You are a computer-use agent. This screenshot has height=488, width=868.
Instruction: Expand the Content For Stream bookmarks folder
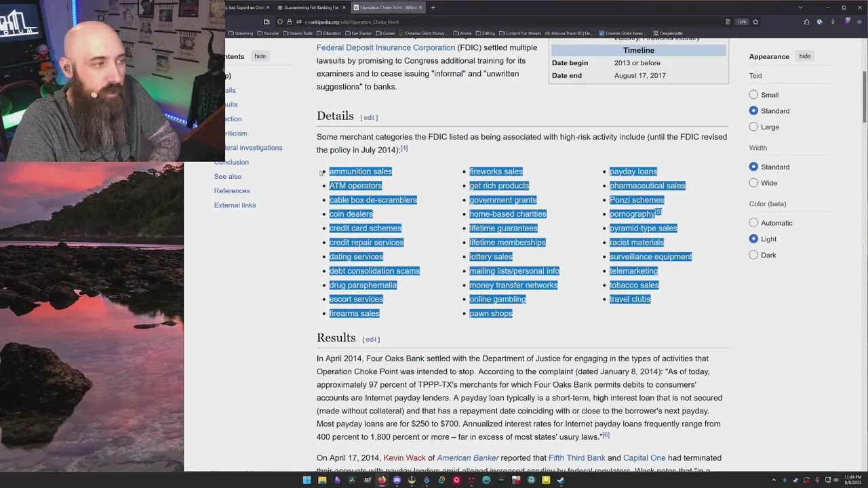click(x=519, y=33)
